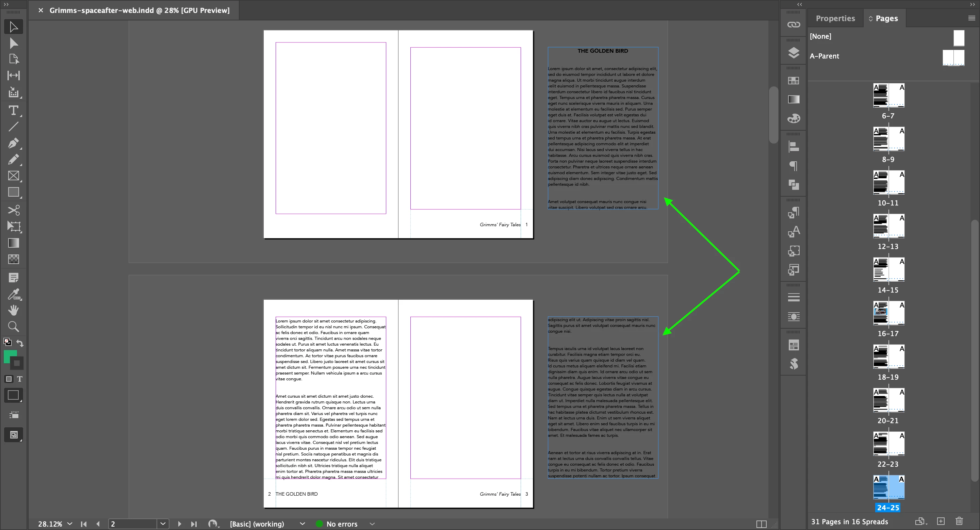Open the zoom level dropdown
The height and width of the screenshot is (530, 980).
(70, 524)
